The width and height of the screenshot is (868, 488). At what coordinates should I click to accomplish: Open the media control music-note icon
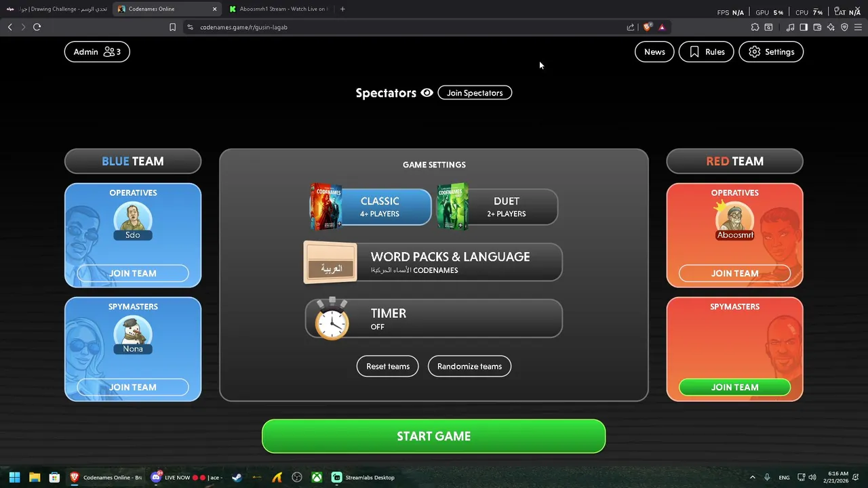pos(790,27)
